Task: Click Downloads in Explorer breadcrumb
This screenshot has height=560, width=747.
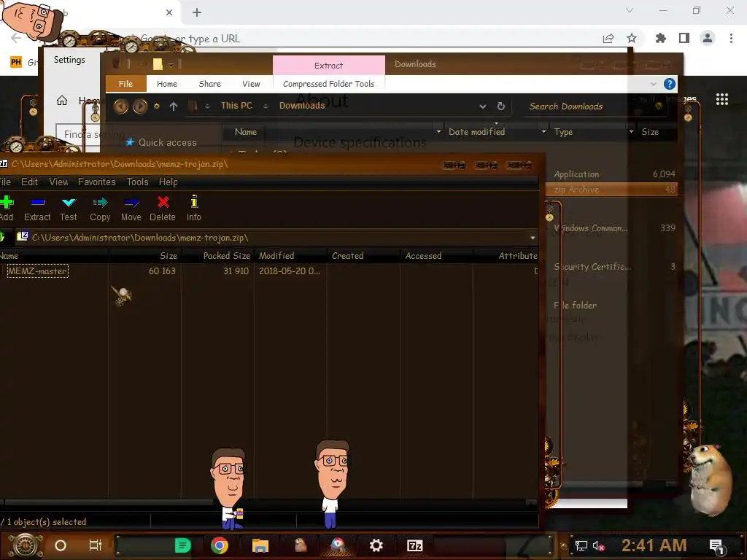Action: (302, 106)
